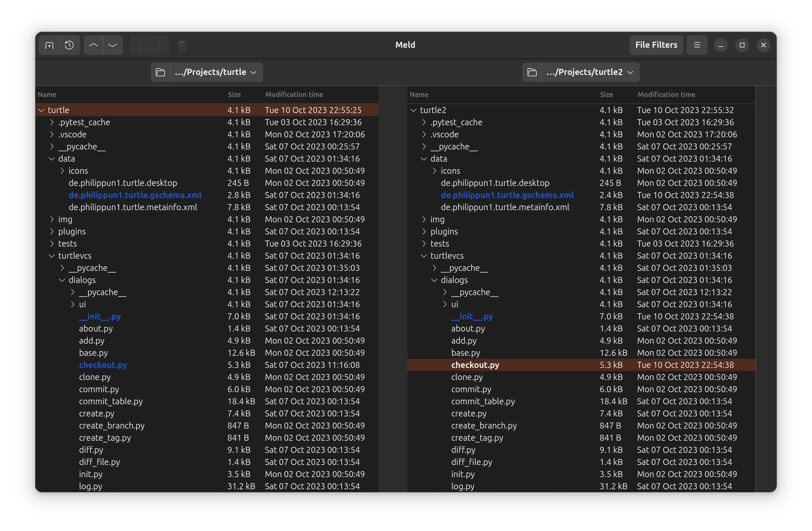The image size is (812, 531).
Task: Collapse the data folder in left pane
Action: 52,159
